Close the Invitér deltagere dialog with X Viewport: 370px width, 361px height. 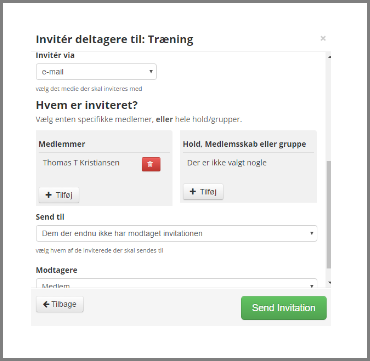coord(323,38)
